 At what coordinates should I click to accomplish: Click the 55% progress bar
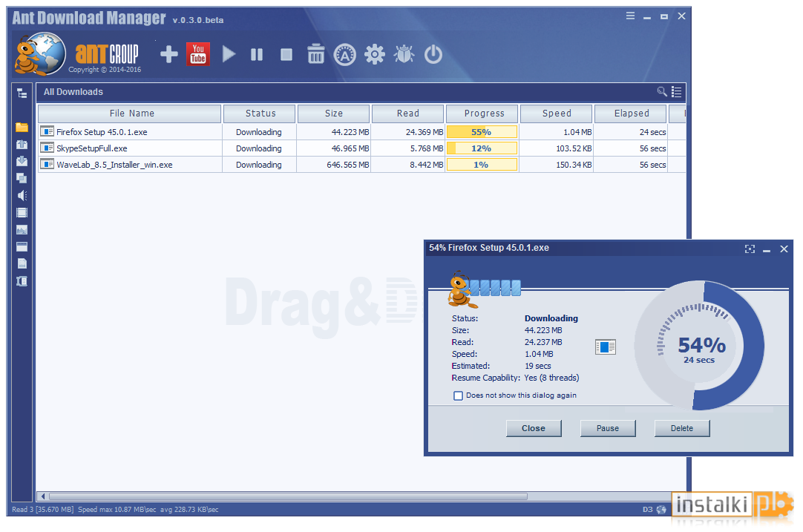(x=482, y=132)
